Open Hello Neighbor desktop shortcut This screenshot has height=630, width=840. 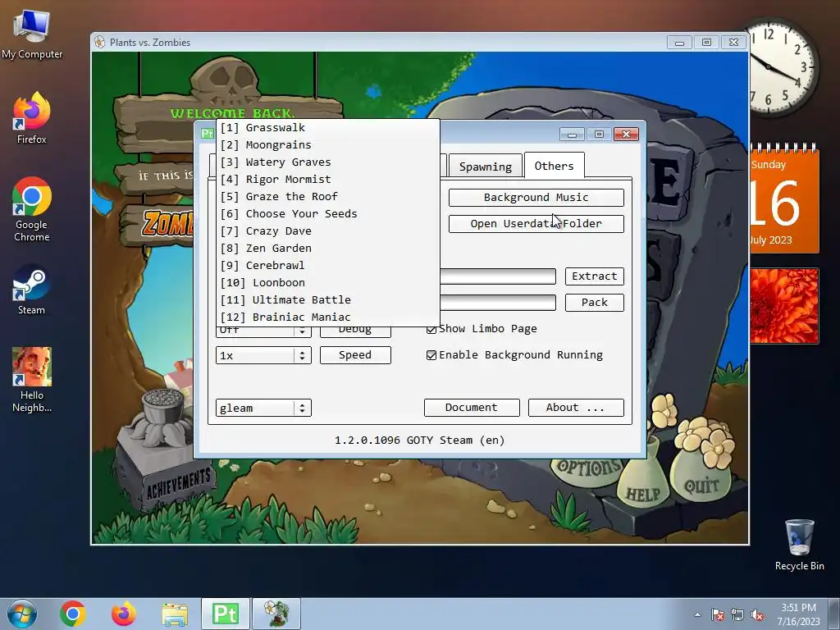(x=32, y=379)
